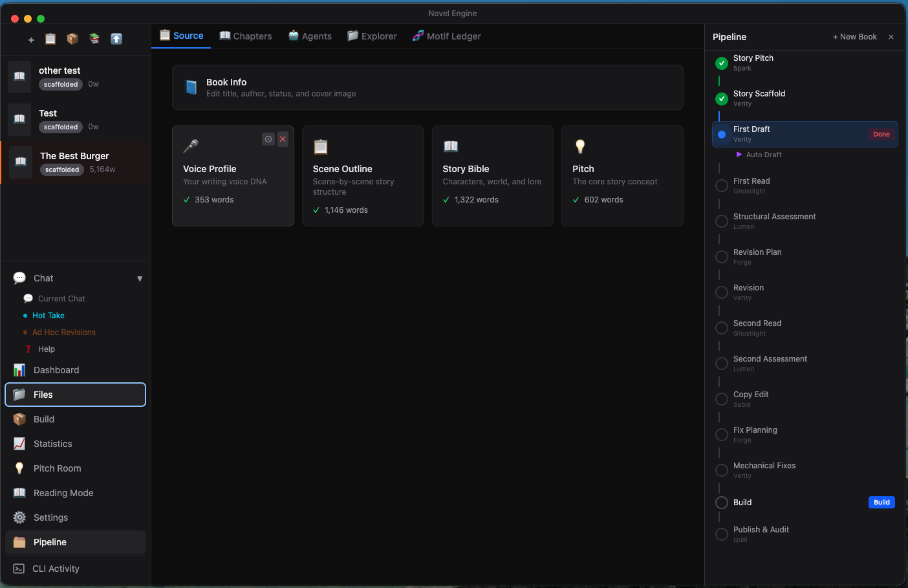Image resolution: width=908 pixels, height=588 pixels.
Task: Click the Auto Draft play arrow
Action: [x=739, y=155]
